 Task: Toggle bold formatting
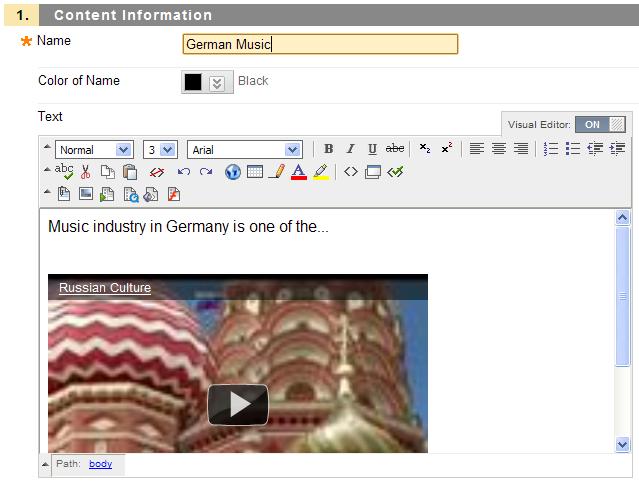(329, 149)
